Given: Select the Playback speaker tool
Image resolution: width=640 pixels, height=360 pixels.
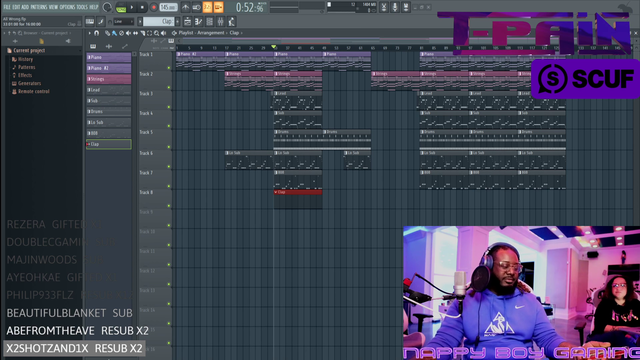Looking at the screenshot, I should point(164,33).
